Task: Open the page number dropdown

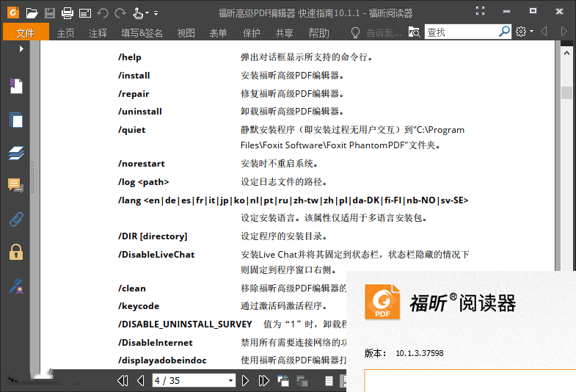Action: (x=230, y=380)
